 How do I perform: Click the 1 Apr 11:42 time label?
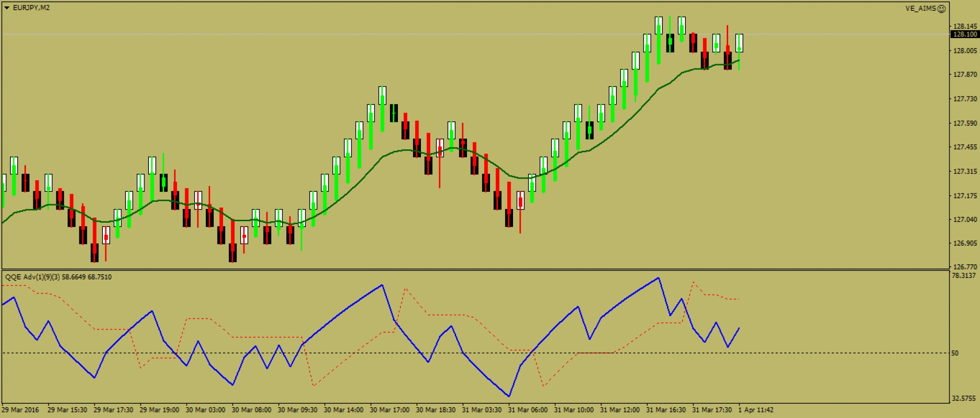756,410
